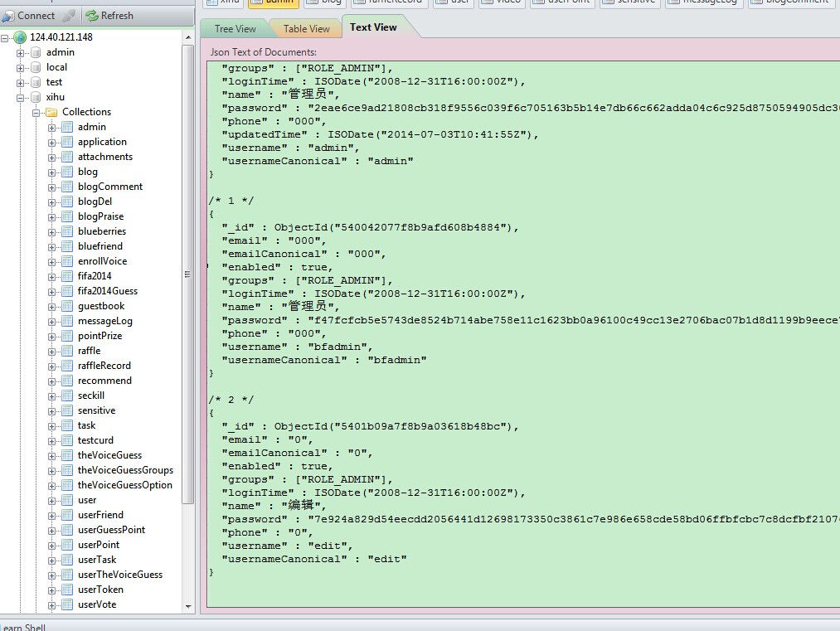Click inside the Json text at "bfadmin" username

pyautogui.click(x=339, y=347)
